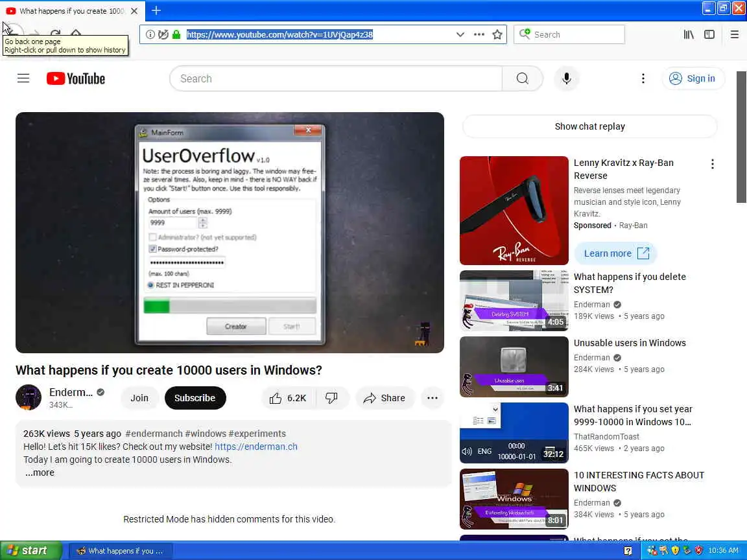Click the Enderman channel name beside video

(x=71, y=392)
